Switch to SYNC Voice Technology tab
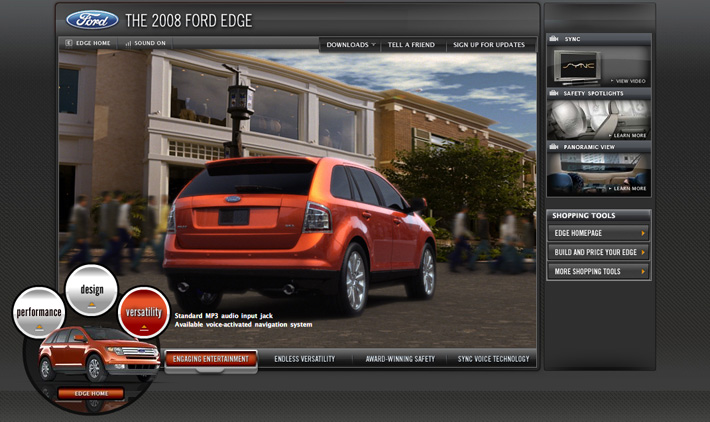This screenshot has height=422, width=710. [493, 359]
